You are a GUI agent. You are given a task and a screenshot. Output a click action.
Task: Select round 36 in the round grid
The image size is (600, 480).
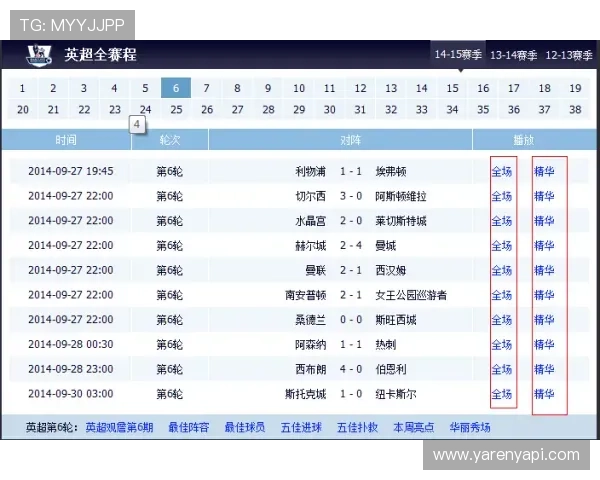[x=514, y=109]
